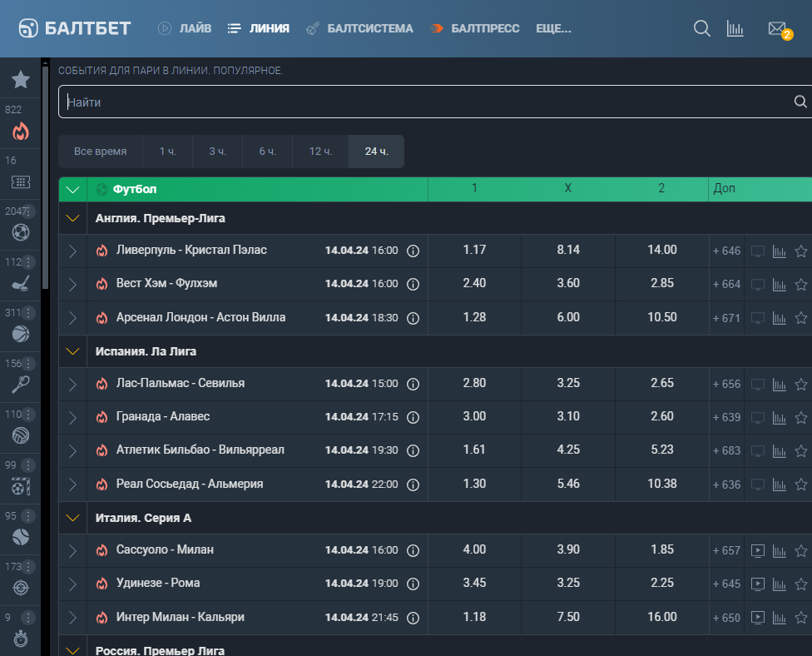Open the ЛИНИЯ section
The image size is (812, 656).
(x=259, y=28)
